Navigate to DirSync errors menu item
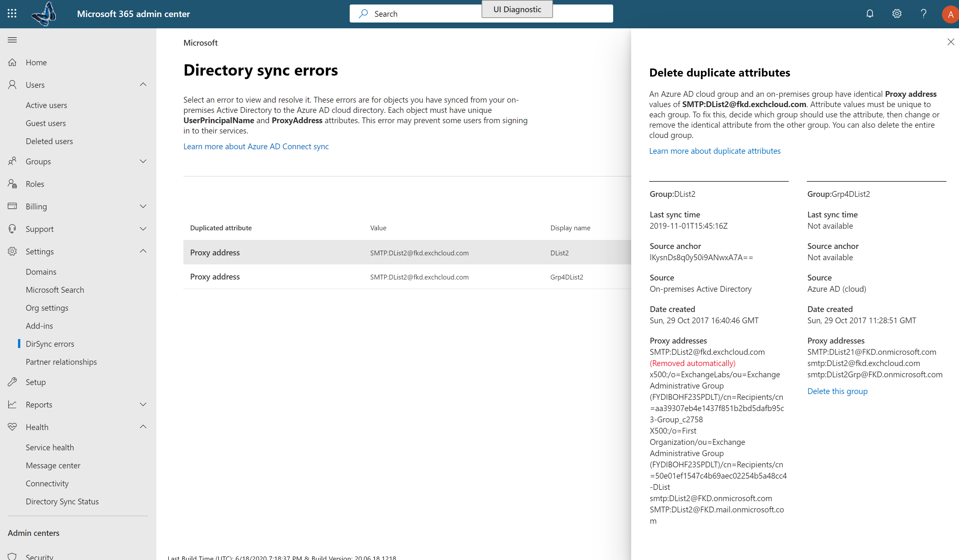Screen dimensions: 959x560 tap(50, 343)
